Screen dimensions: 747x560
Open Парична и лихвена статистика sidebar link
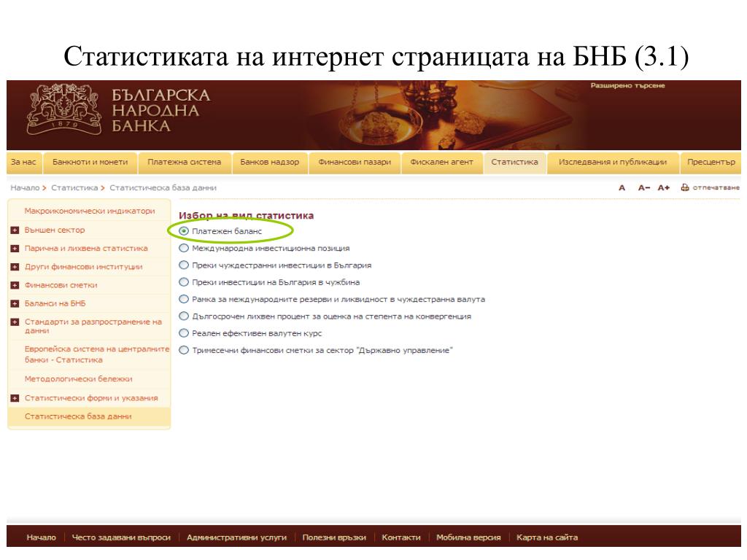pos(86,249)
